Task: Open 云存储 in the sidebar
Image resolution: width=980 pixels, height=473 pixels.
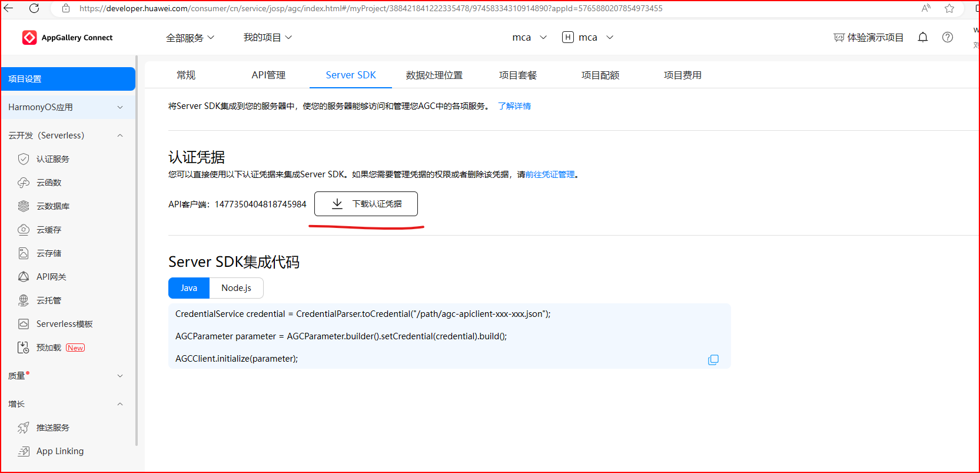Action: tap(49, 253)
